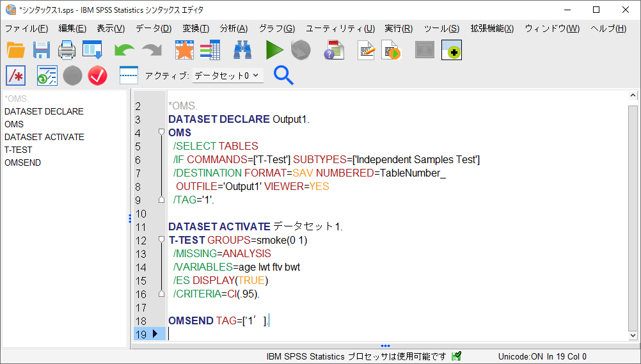This screenshot has height=364, width=641.
Task: Click the grey circle breakpoint icon
Action: (x=72, y=75)
